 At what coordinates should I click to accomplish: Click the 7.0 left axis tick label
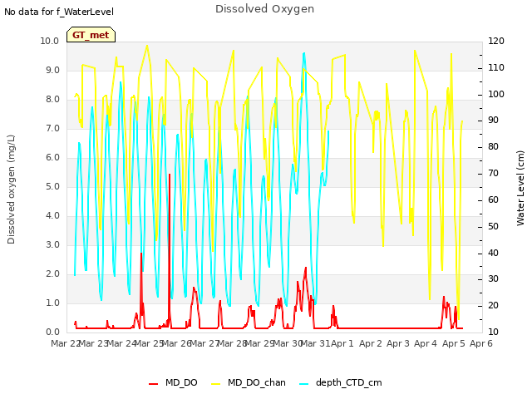click(x=52, y=129)
